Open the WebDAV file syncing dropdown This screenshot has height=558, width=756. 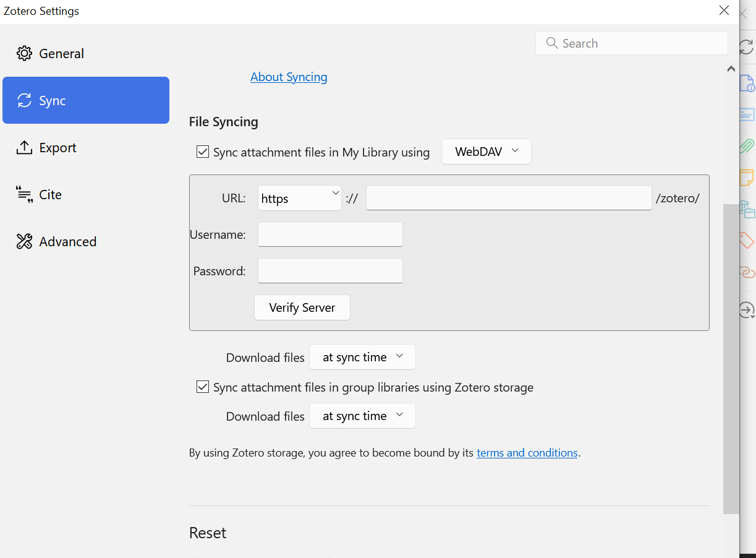(x=486, y=152)
